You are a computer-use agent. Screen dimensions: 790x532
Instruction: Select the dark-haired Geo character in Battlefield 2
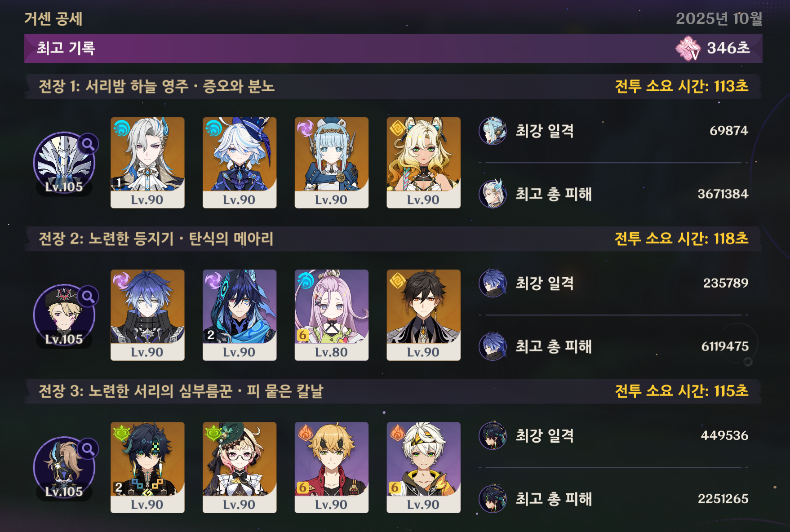pos(423,315)
